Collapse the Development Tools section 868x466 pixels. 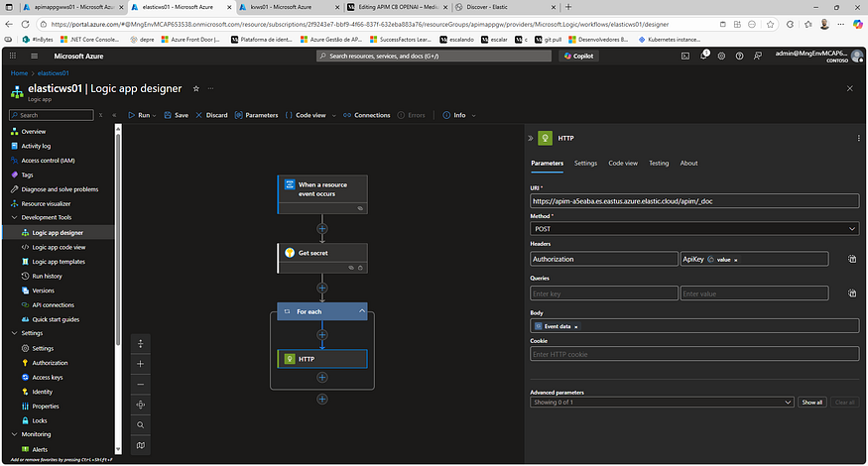15,217
